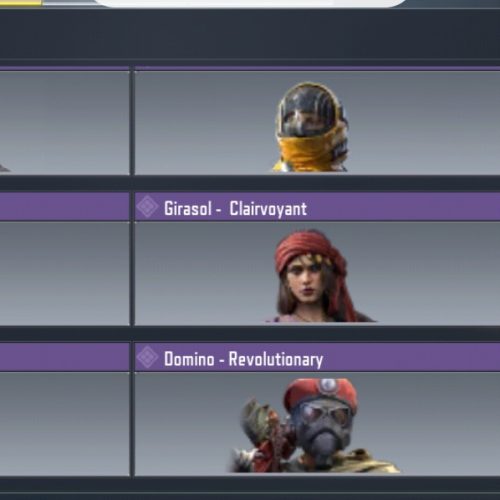Tap the object raised in Domino's hand
500x500 pixels.
(x=257, y=415)
